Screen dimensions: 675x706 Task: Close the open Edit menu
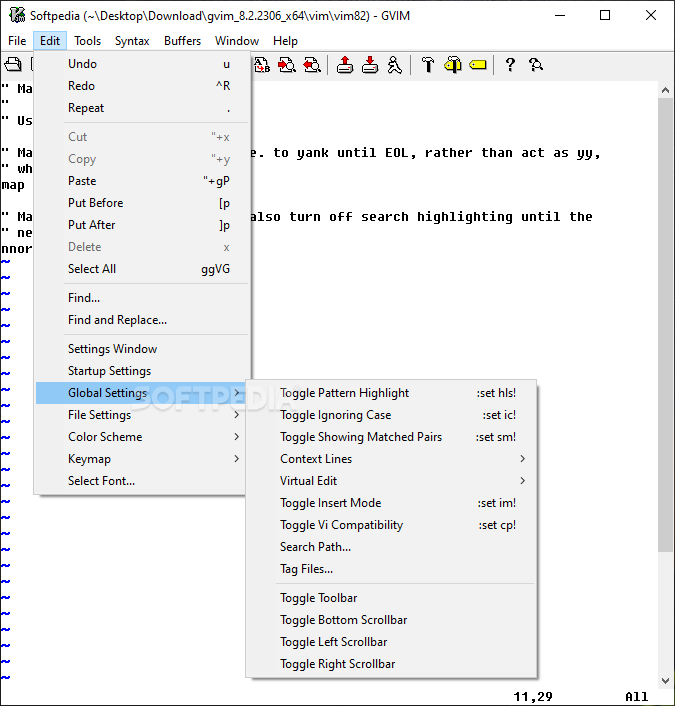click(x=50, y=41)
